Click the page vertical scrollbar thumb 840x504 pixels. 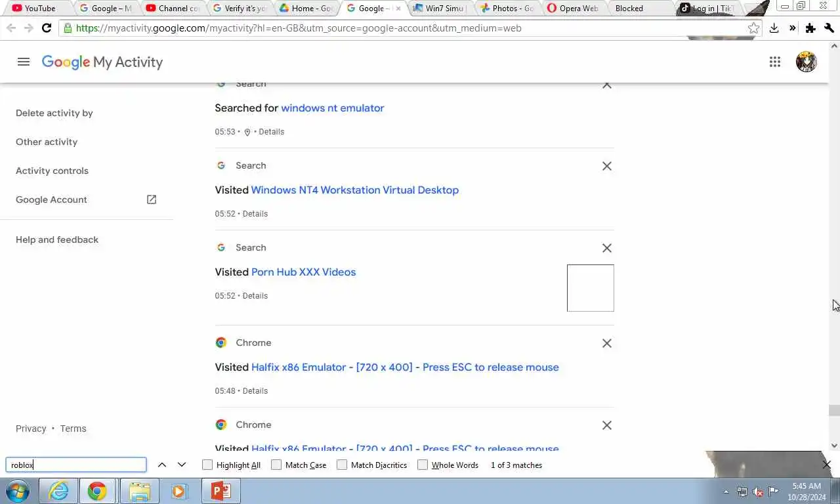[x=834, y=411]
